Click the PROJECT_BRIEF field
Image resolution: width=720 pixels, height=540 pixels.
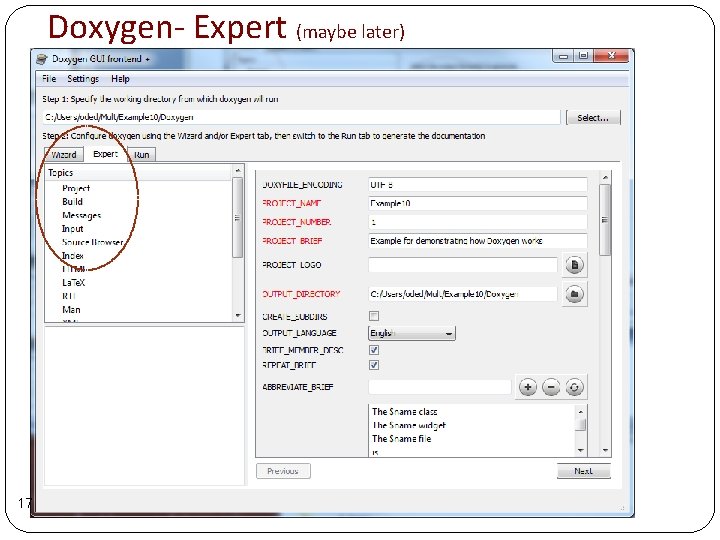coord(478,241)
